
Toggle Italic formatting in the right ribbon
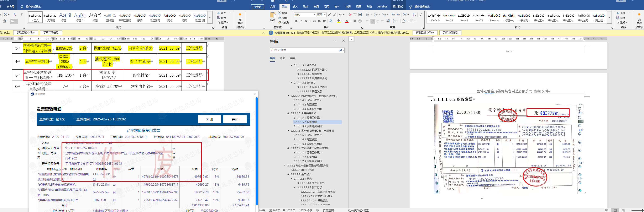(x=301, y=21)
